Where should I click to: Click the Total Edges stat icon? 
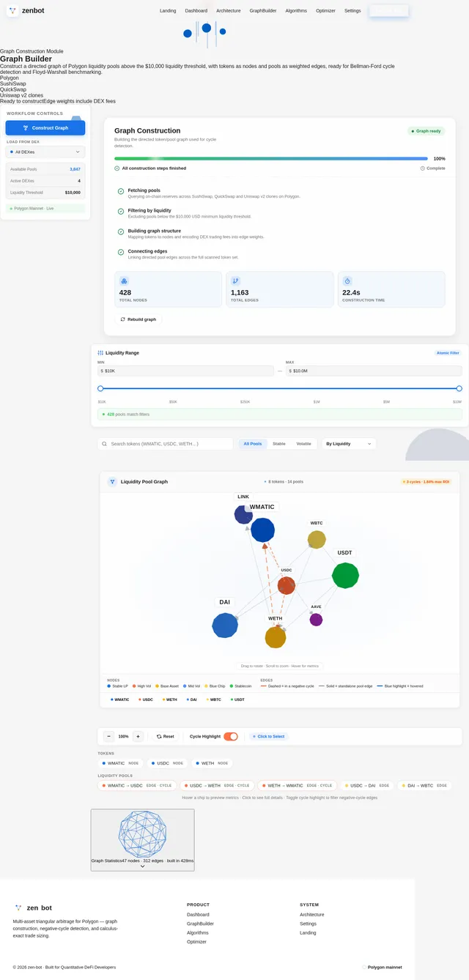point(235,281)
